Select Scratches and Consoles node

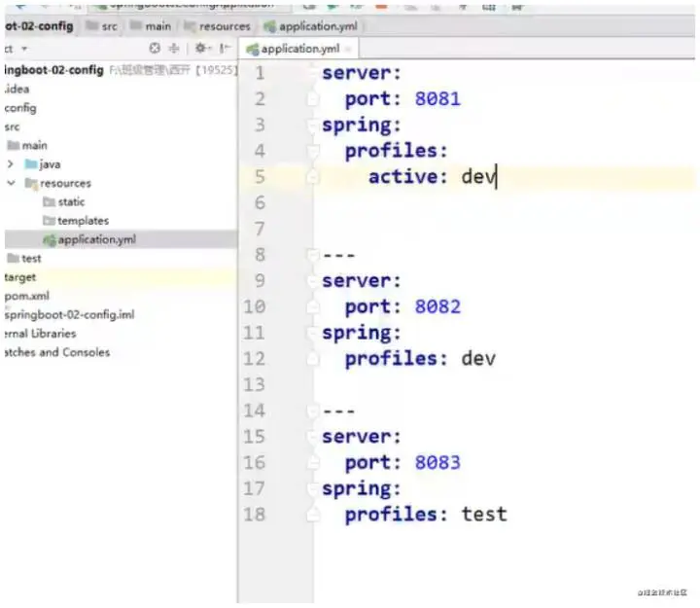click(x=57, y=352)
